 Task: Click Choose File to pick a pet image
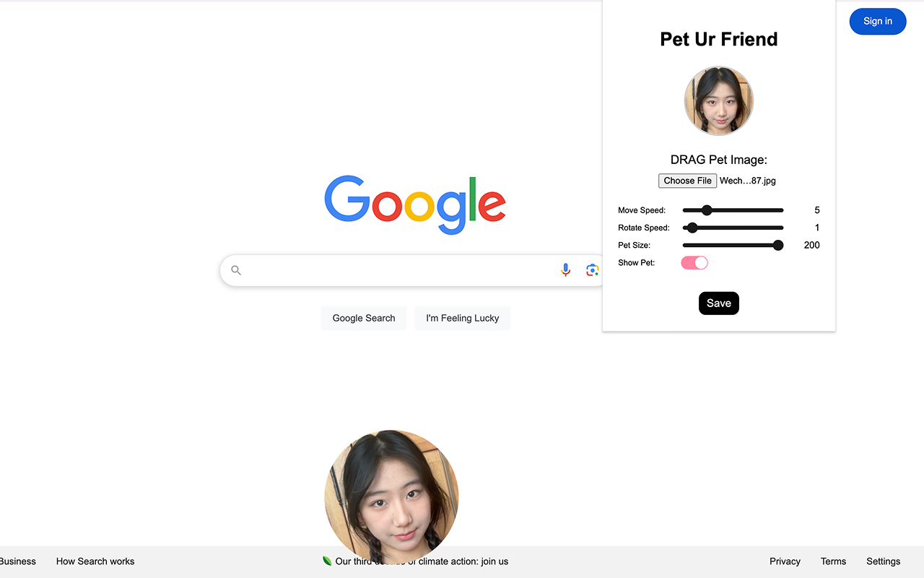pos(687,181)
